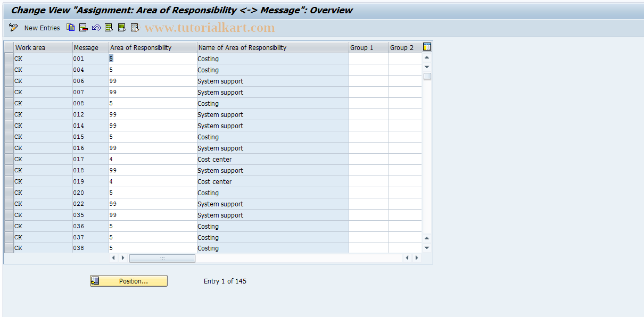Select row with message 015
644x317 pixels.
click(9, 137)
